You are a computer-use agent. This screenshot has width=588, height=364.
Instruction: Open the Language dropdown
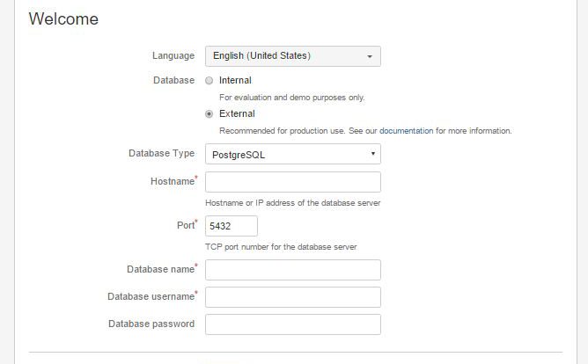[x=293, y=56]
